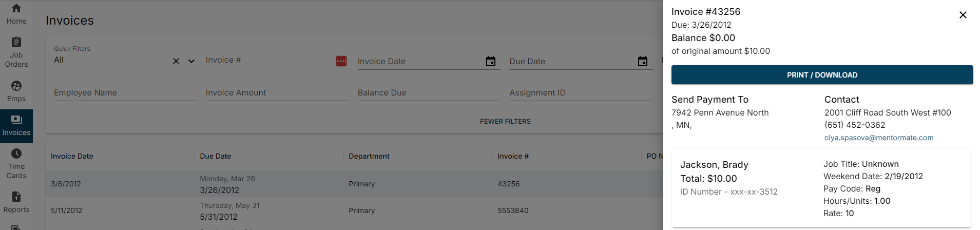Focus the Invoice Amount filter field
Screen dimensions: 980x230
coord(277,93)
